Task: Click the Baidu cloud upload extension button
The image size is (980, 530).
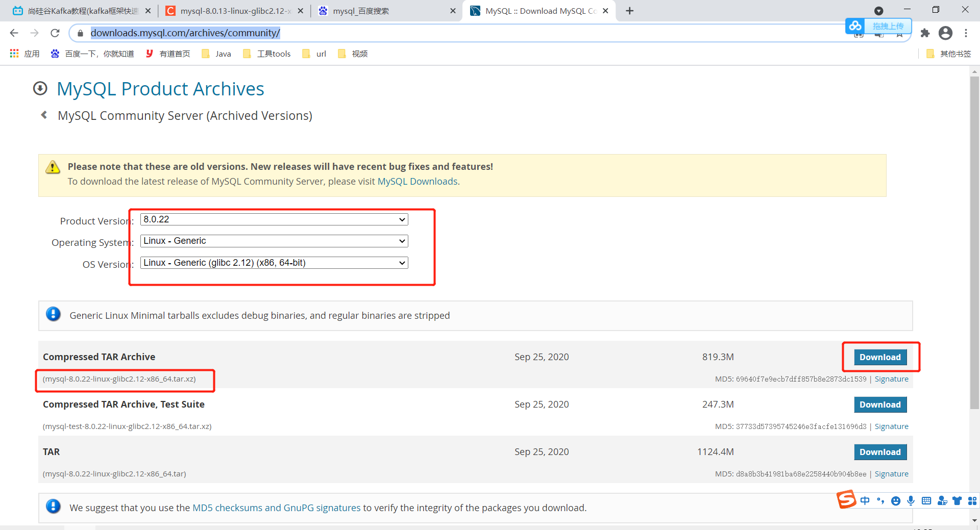Action: click(x=878, y=26)
